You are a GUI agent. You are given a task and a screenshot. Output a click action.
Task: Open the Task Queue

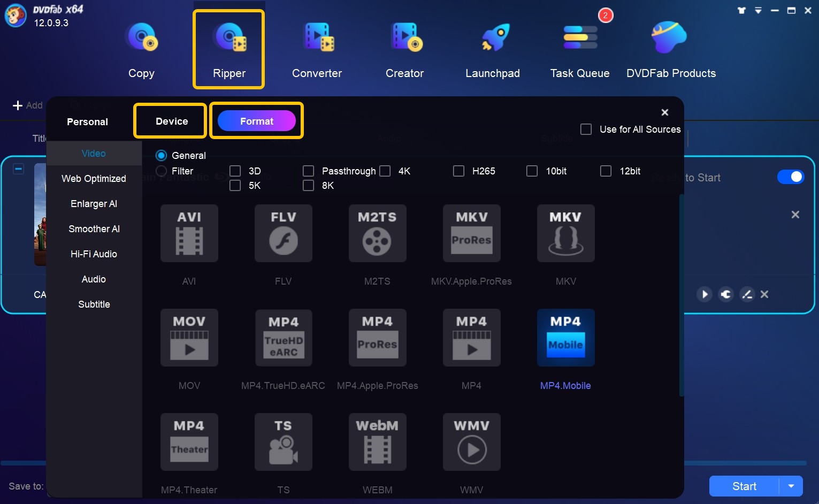580,50
